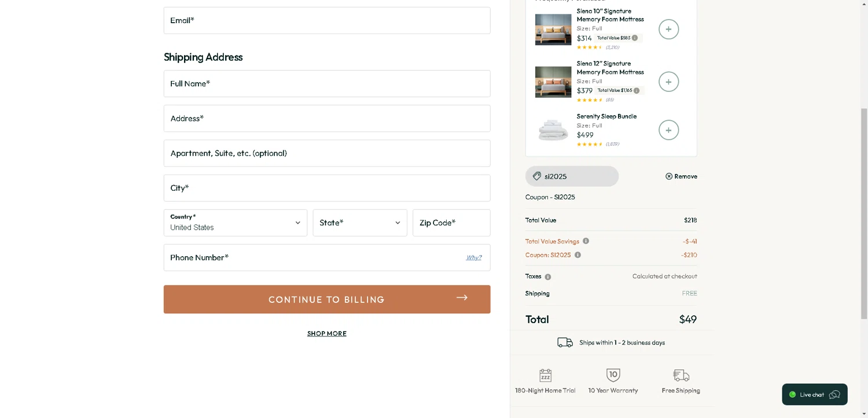Open info icon for Coupon: SI2025
868x418 pixels.
coord(578,255)
